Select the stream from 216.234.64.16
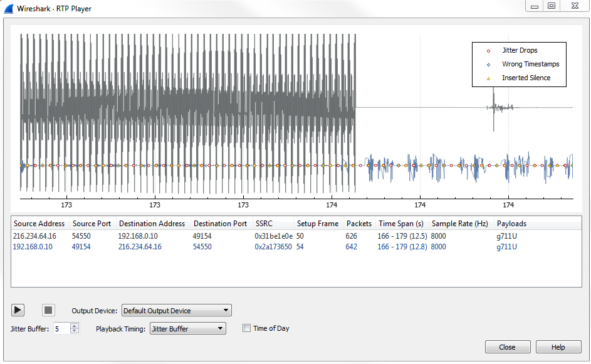Image resolution: width=591 pixels, height=364 pixels. 35,236
